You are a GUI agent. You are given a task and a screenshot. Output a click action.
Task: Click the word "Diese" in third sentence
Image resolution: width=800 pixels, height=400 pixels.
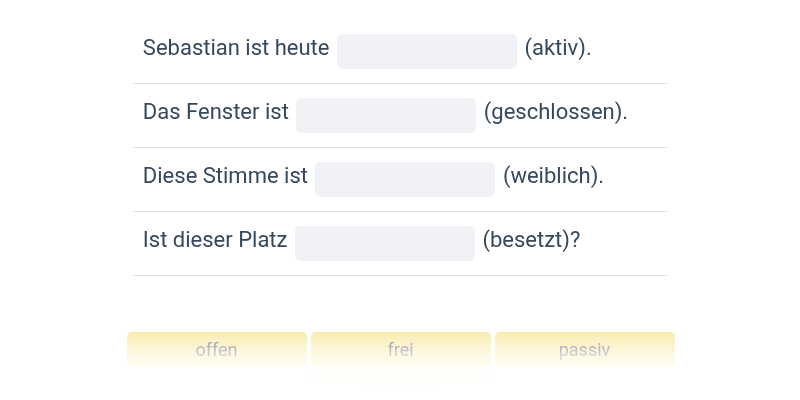tap(169, 176)
